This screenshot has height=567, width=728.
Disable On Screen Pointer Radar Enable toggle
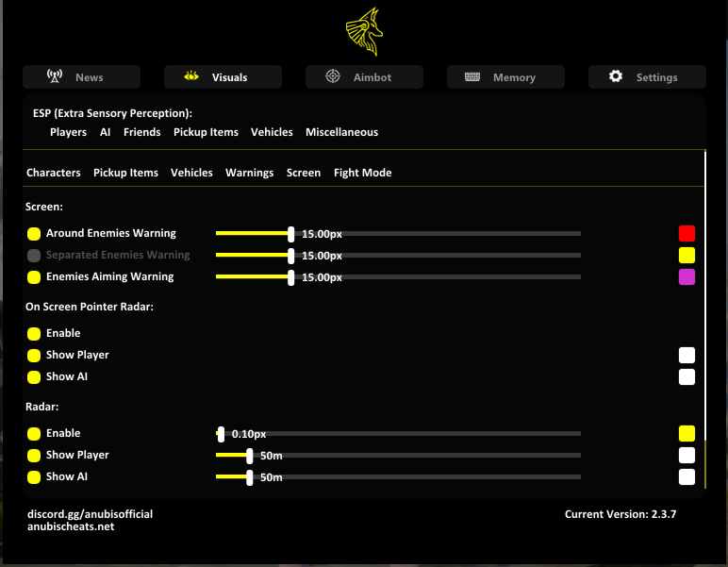point(34,334)
